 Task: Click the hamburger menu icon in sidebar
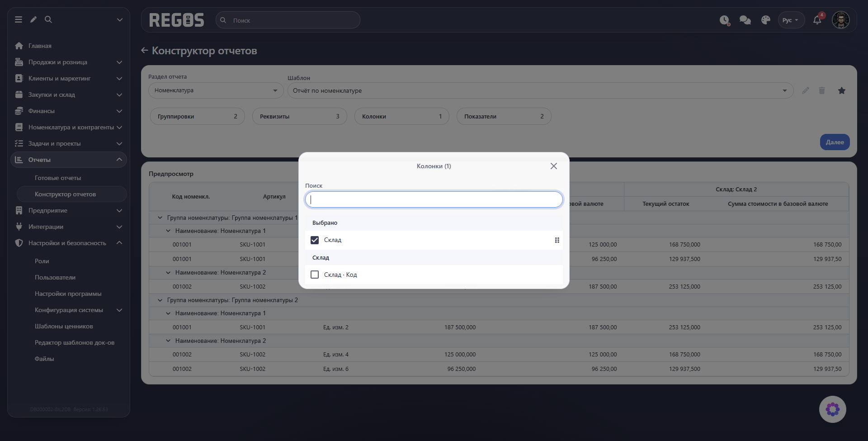coord(19,19)
